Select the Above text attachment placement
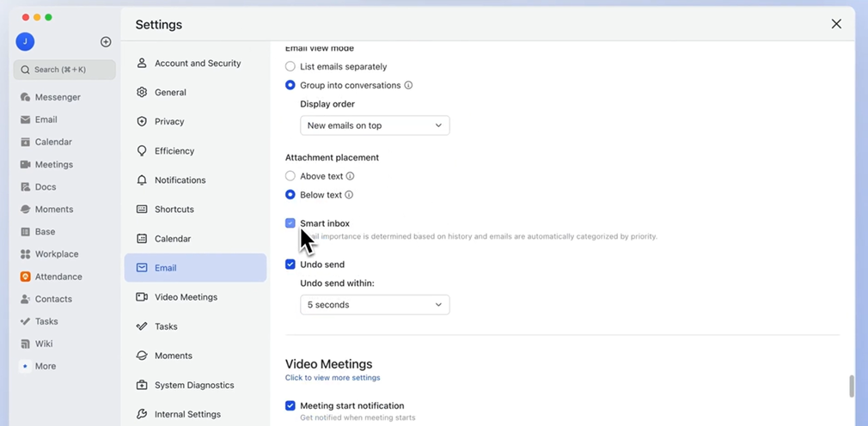The image size is (868, 426). 290,176
